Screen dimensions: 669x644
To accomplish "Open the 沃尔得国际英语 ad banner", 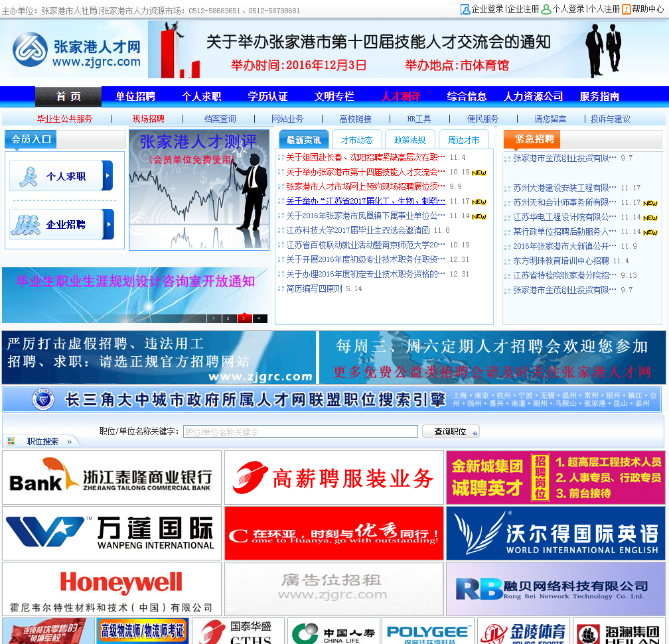I will 556,533.
